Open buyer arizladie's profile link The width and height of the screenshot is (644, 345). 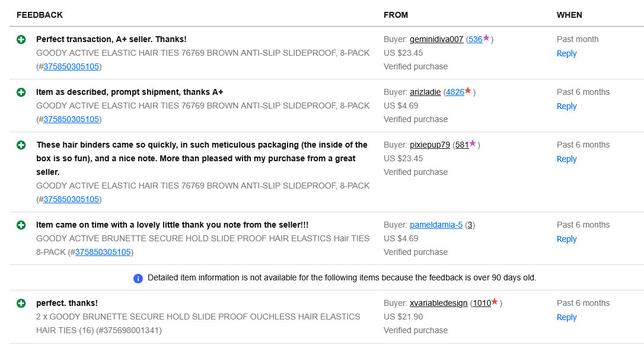[x=425, y=92]
